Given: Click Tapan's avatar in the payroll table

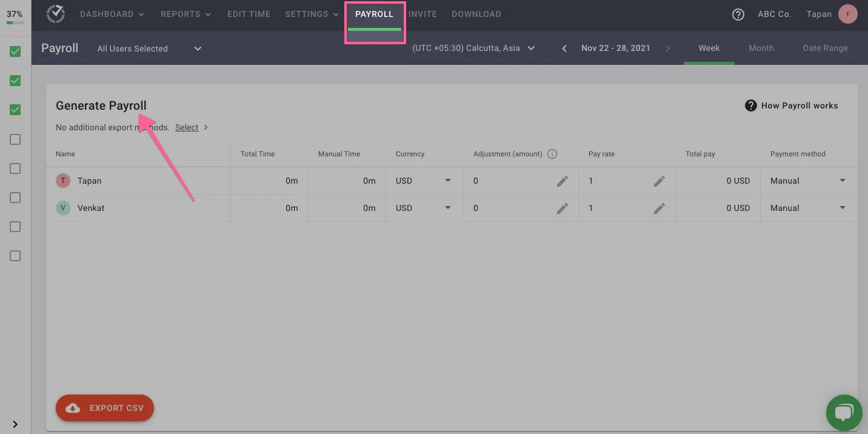Looking at the screenshot, I should point(63,181).
